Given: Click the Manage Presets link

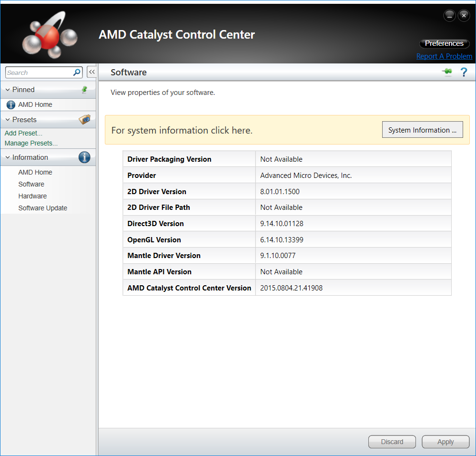Looking at the screenshot, I should pos(31,143).
